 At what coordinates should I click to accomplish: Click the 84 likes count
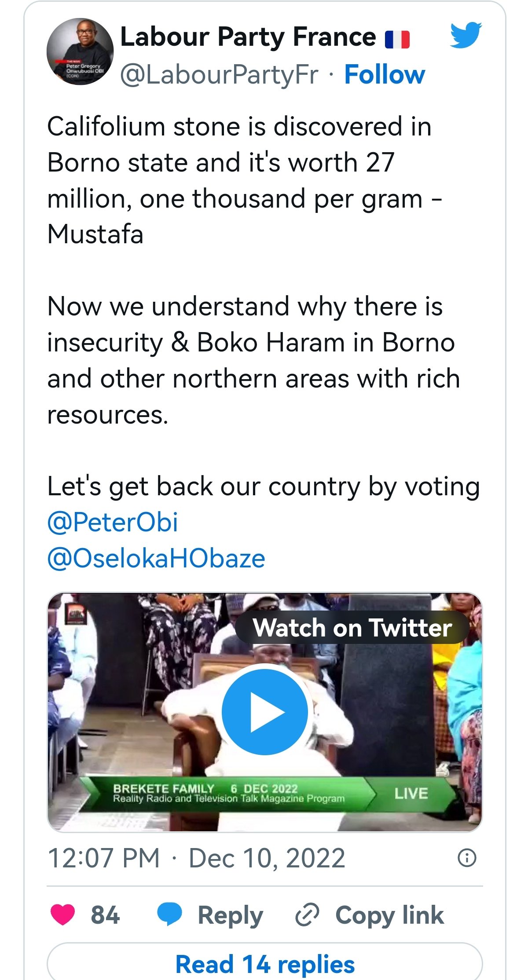click(105, 915)
